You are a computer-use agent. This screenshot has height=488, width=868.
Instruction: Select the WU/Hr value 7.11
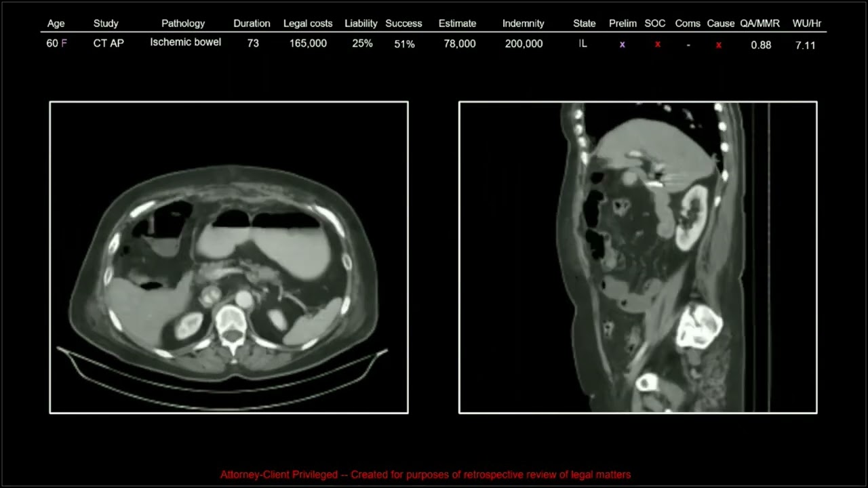click(x=806, y=45)
